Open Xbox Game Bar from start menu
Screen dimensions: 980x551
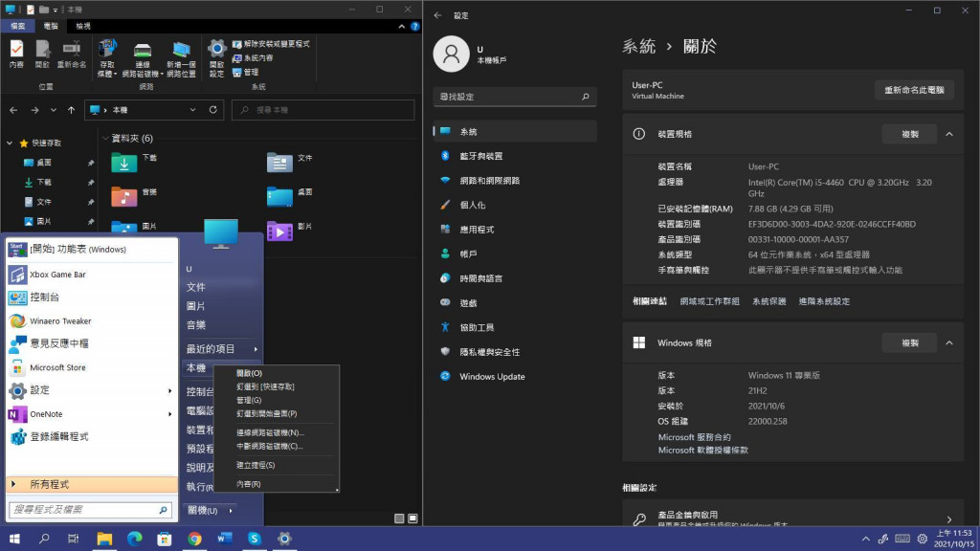point(91,275)
